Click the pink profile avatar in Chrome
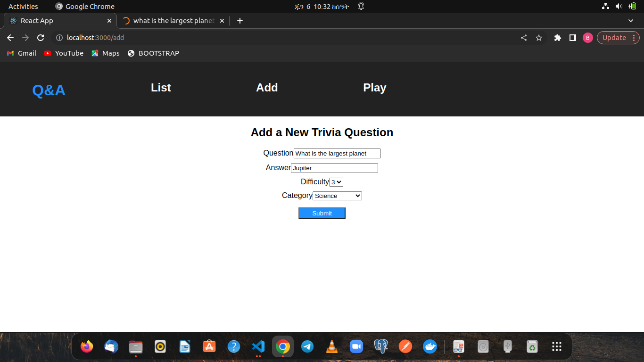 [x=587, y=38]
